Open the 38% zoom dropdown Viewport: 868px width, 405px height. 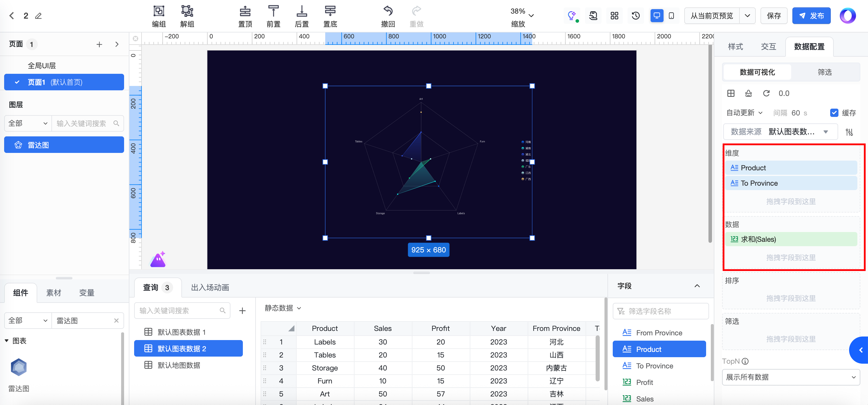coord(531,16)
